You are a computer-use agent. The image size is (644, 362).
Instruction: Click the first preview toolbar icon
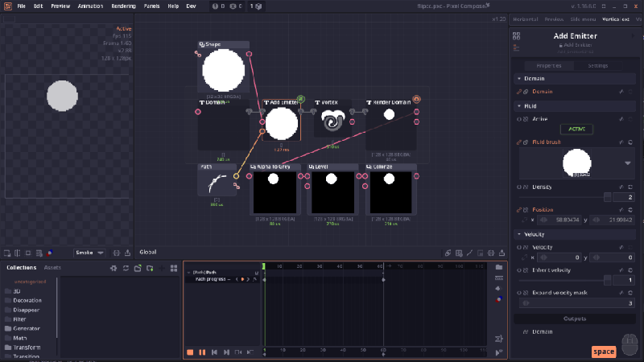(7, 253)
